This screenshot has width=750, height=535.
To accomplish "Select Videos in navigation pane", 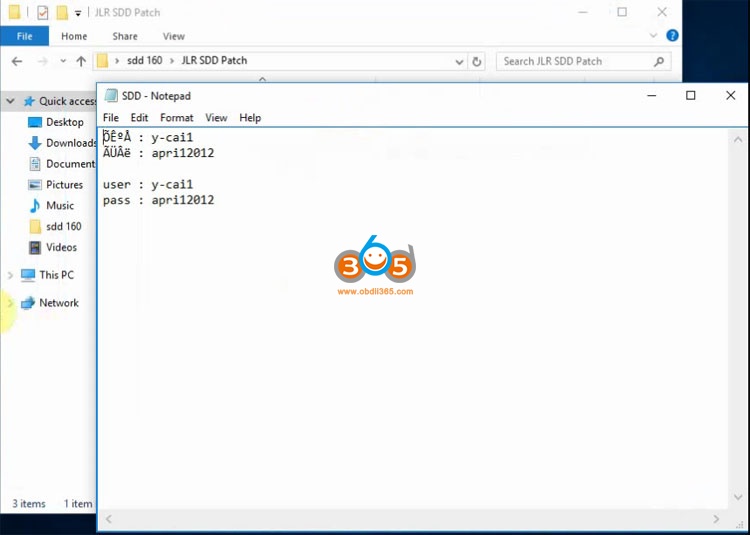I will pyautogui.click(x=61, y=247).
